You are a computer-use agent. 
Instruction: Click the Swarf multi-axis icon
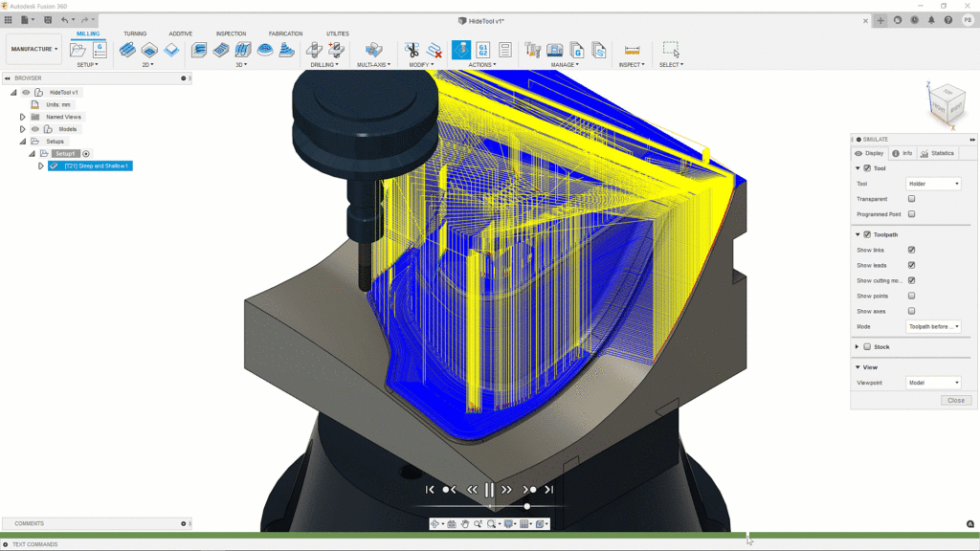click(374, 50)
